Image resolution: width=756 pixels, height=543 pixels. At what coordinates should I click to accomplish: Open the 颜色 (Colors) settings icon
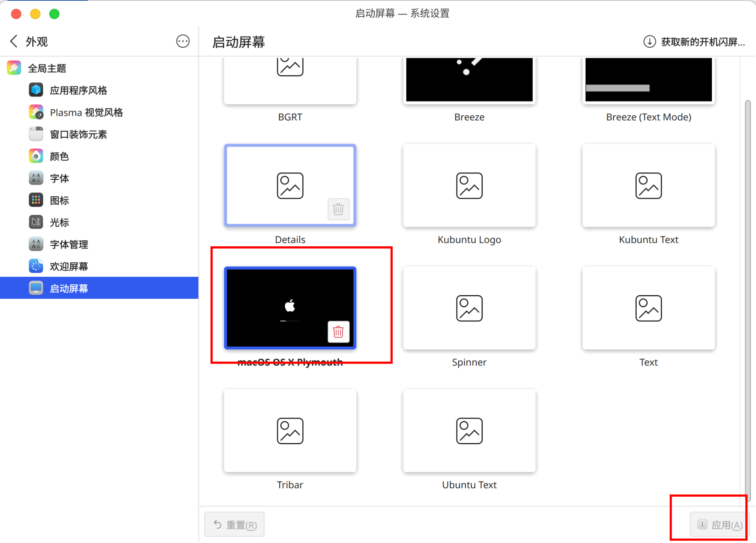point(36,156)
